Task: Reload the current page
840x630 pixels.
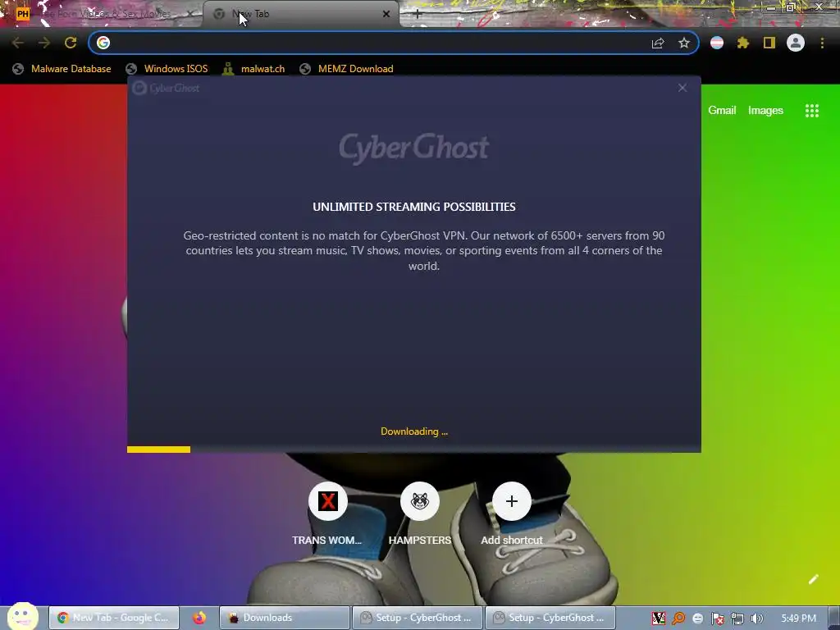Action: pyautogui.click(x=71, y=43)
